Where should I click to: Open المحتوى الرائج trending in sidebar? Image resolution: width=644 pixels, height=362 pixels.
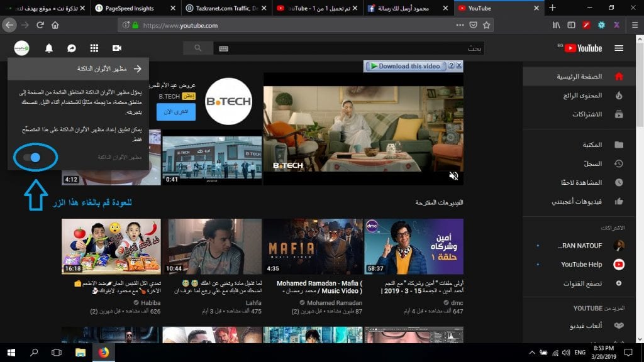click(579, 96)
